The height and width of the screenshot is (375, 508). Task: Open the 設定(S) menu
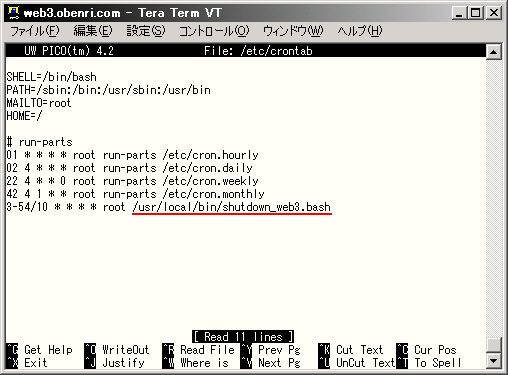(146, 31)
